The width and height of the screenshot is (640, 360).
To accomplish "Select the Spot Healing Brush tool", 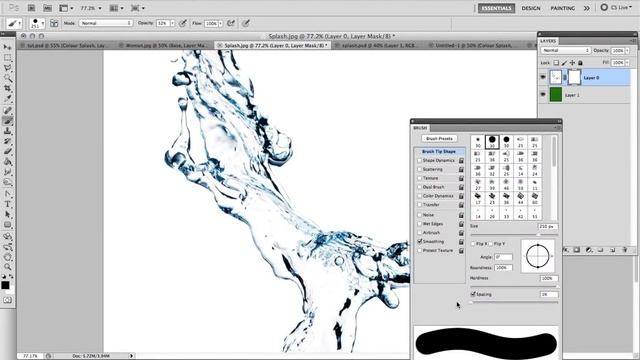I will [7, 111].
